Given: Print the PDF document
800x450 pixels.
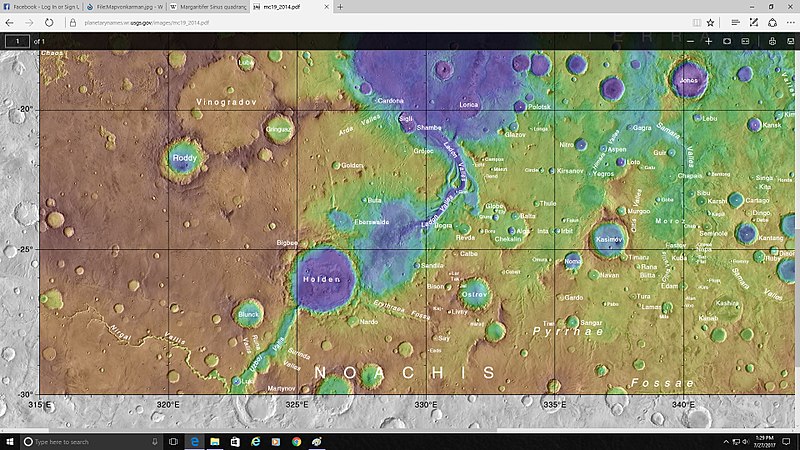Looking at the screenshot, I should [772, 41].
